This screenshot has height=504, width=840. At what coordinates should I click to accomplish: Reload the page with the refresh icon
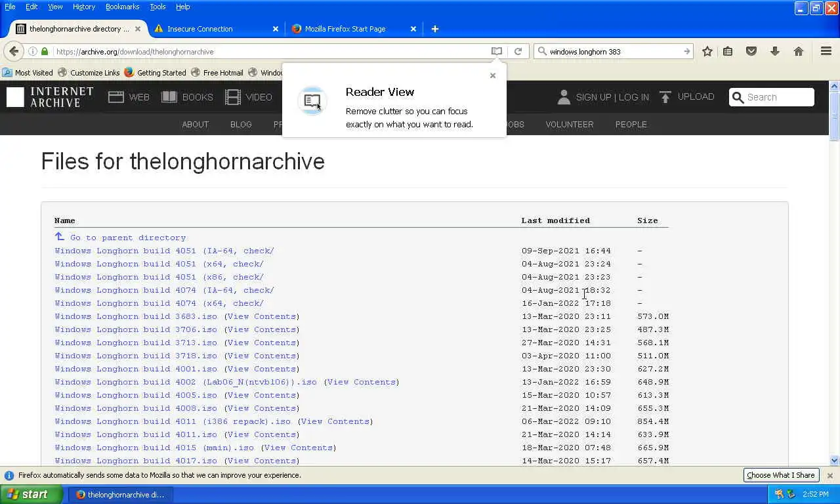[518, 51]
